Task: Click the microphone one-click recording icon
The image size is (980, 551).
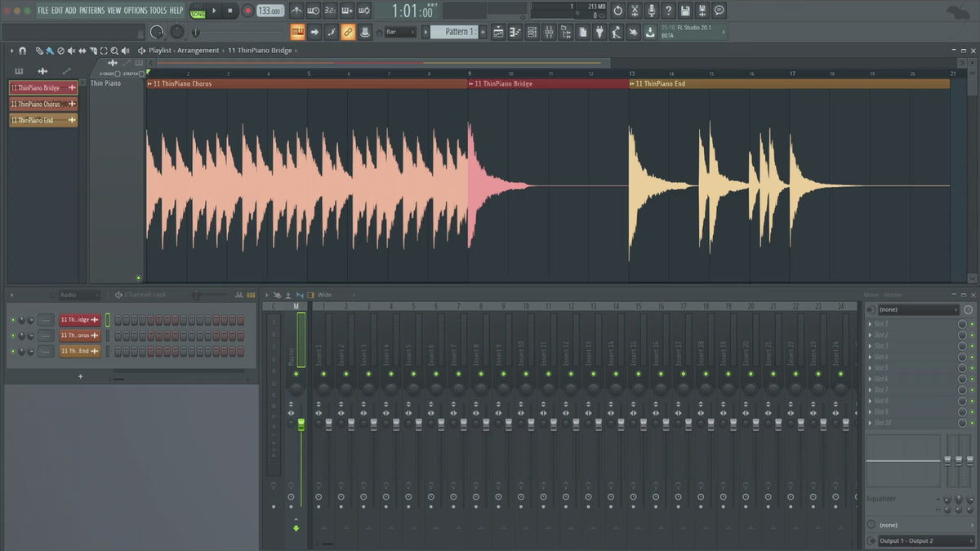Action: [x=651, y=11]
